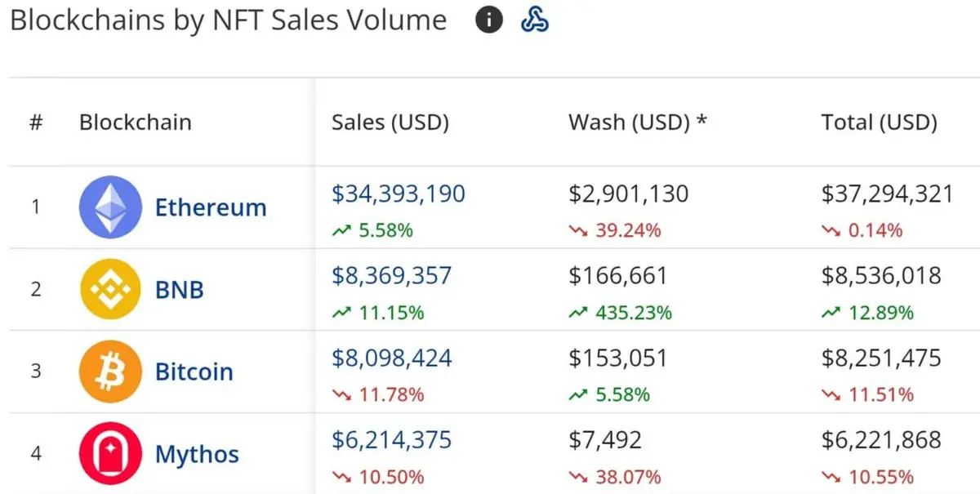Sort by Blockchain column header
The height and width of the screenshot is (494, 980).
135,122
